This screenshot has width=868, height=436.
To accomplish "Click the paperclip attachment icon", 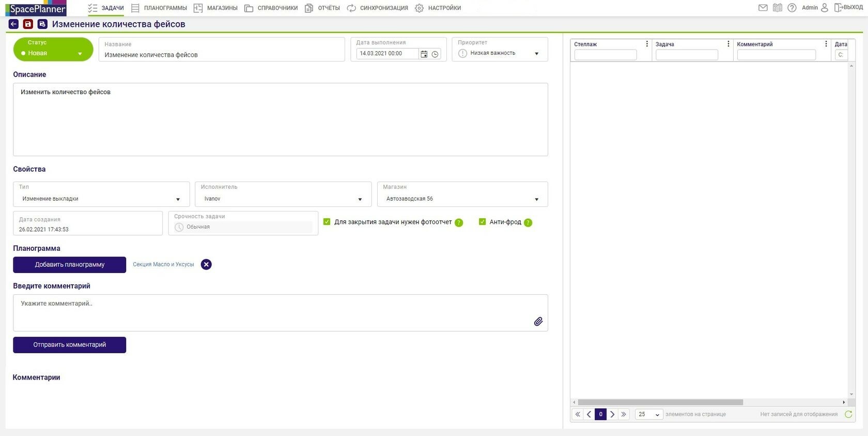I will coord(538,322).
